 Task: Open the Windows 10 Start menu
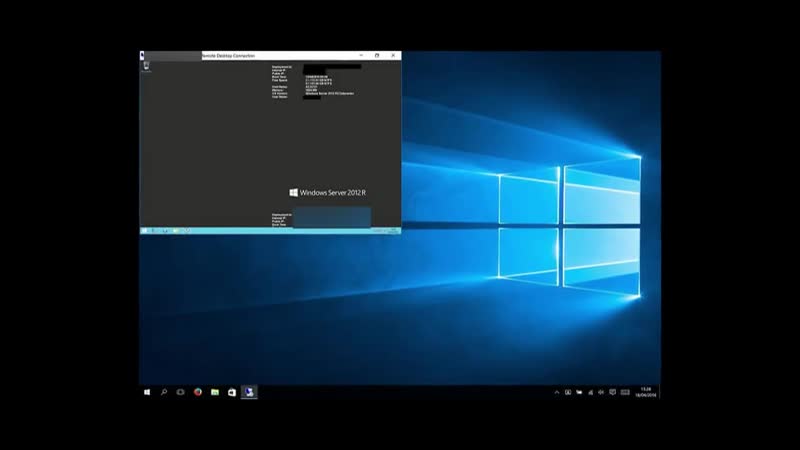pyautogui.click(x=146, y=392)
